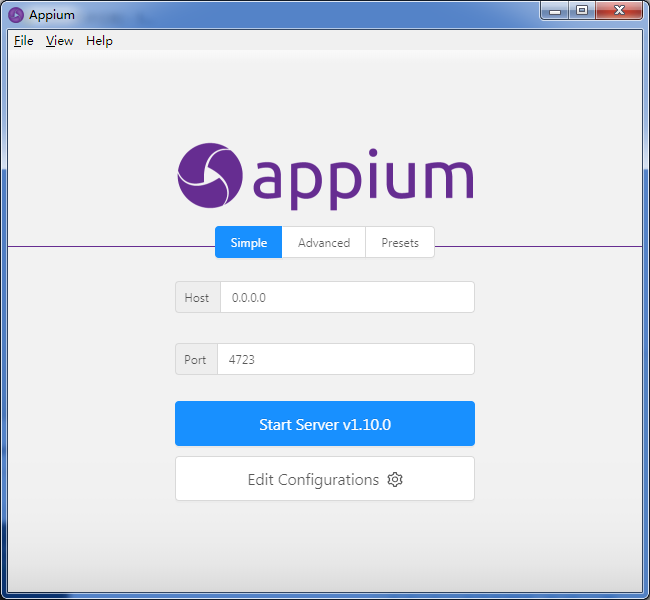650x600 pixels.
Task: Select the Simple tab
Action: (x=248, y=242)
